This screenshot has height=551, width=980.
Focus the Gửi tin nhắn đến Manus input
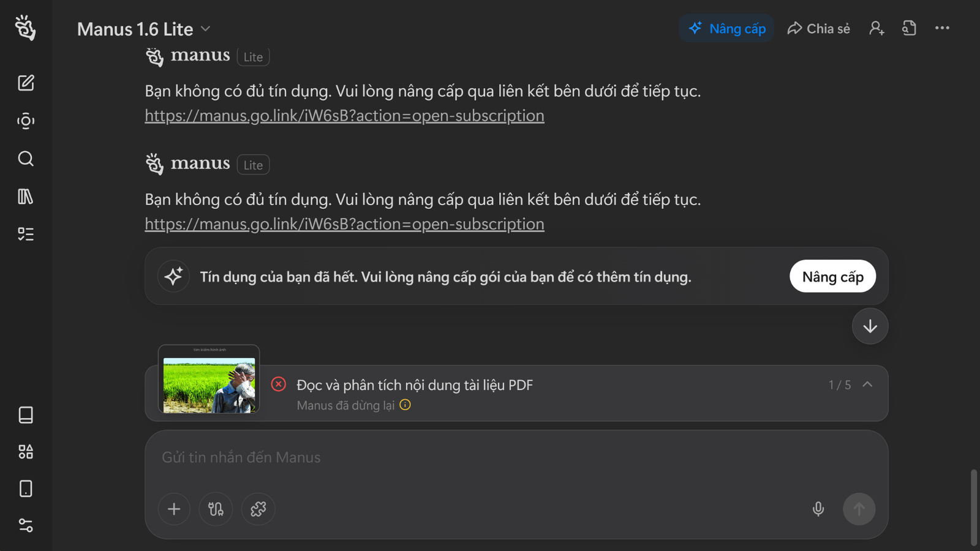click(x=490, y=457)
